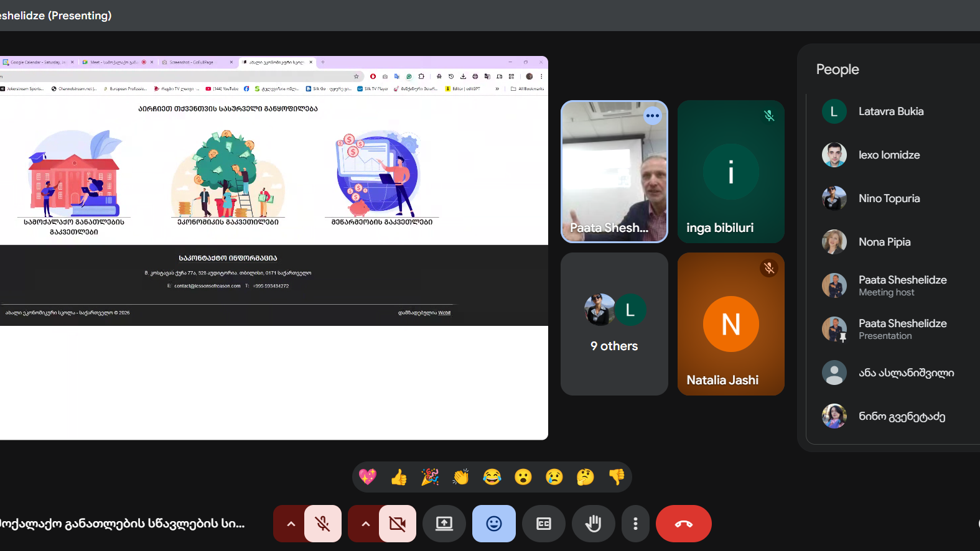Open options on Paata Sheshelidze's video tile

click(652, 116)
